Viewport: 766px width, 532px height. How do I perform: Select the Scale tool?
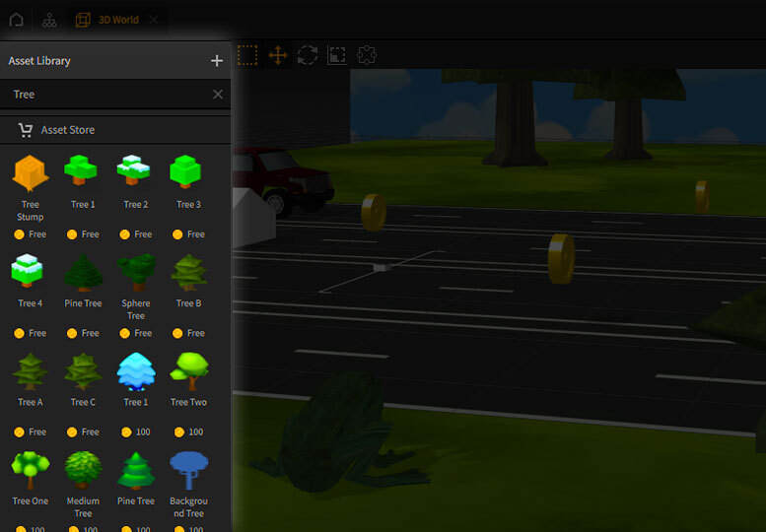coord(337,56)
